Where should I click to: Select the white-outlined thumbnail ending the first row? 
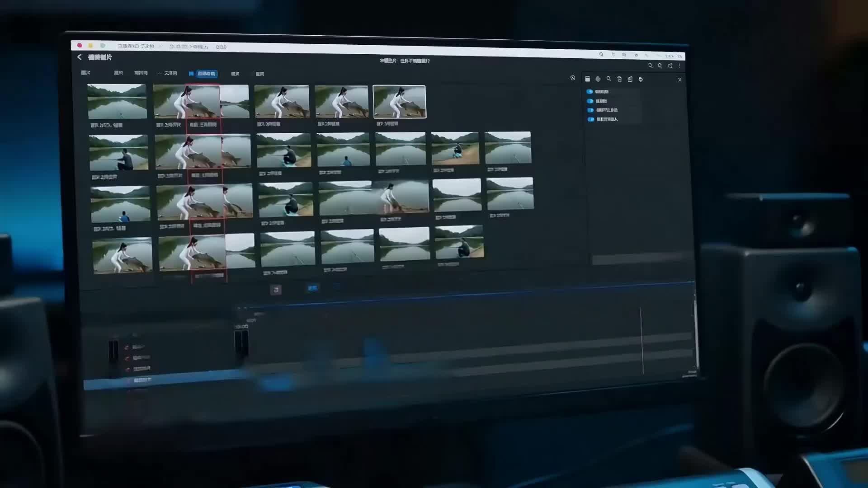coord(400,102)
